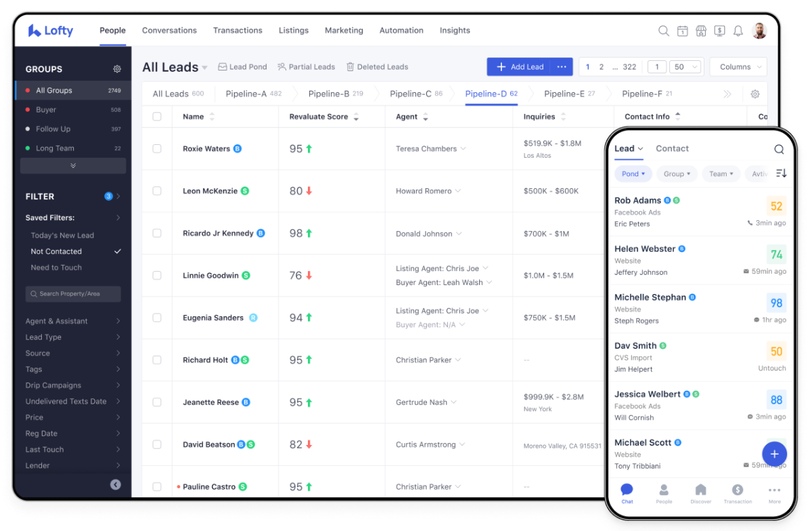The width and height of the screenshot is (812, 531).
Task: Check the Leon McKenzie row checkbox
Action: tap(157, 191)
